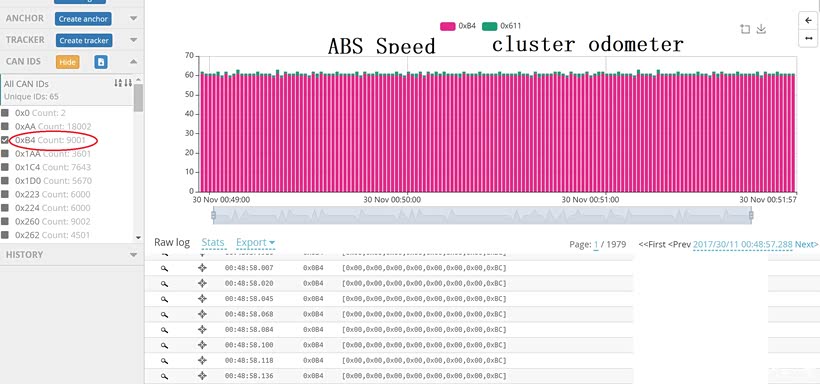Click the crosshair icon in the 00:48:58.045 row
Image resolution: width=820 pixels, height=384 pixels.
tap(202, 299)
